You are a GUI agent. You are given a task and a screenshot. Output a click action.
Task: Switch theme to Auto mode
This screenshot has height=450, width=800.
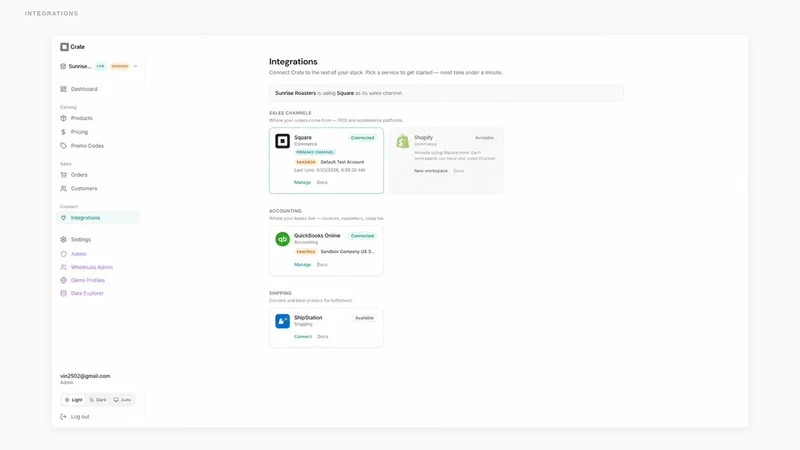click(x=122, y=400)
